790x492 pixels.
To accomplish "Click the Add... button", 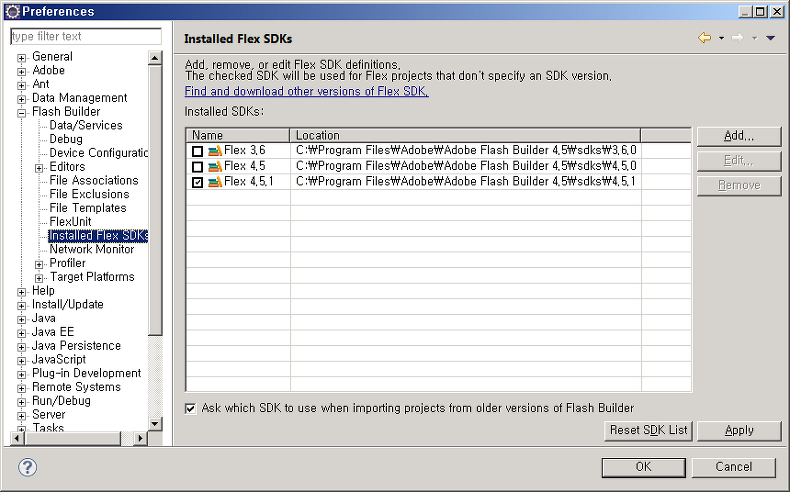I will point(739,136).
